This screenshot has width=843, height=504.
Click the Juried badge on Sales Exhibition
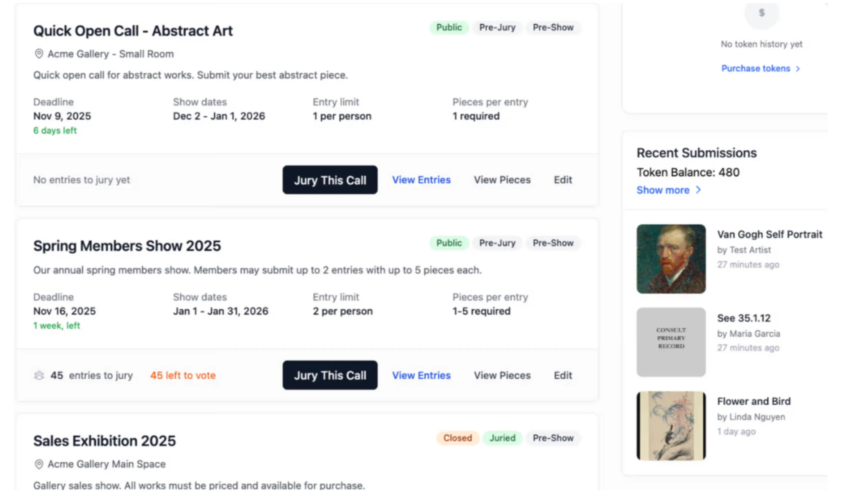coord(502,438)
